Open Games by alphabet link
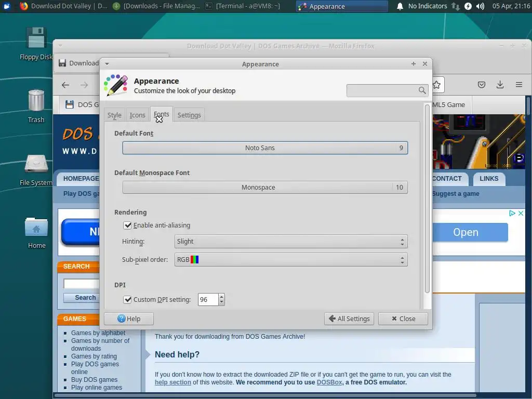 [98, 333]
